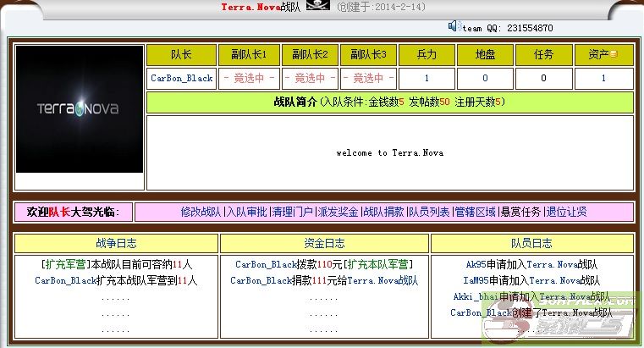
Task: Open CarBon_Black captain profile link
Action: tap(181, 78)
